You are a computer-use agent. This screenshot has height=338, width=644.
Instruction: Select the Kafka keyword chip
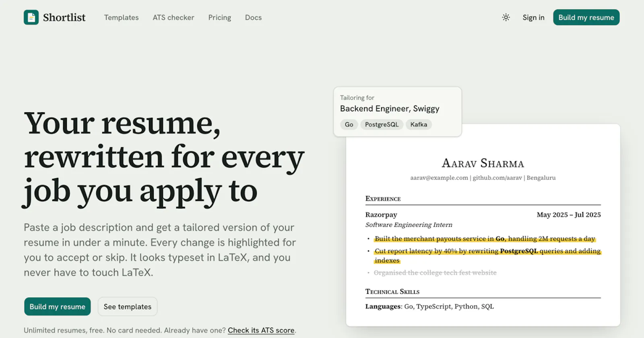click(419, 125)
